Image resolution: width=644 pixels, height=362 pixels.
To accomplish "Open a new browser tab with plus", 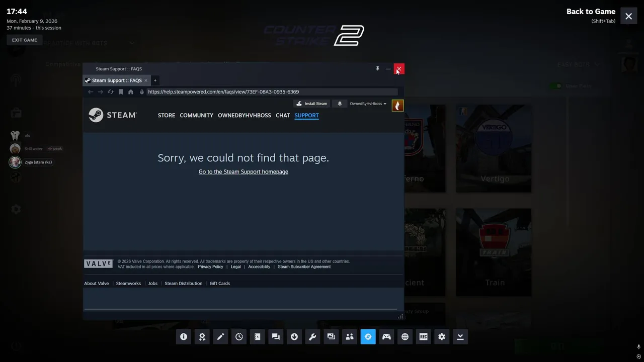I will point(155,80).
